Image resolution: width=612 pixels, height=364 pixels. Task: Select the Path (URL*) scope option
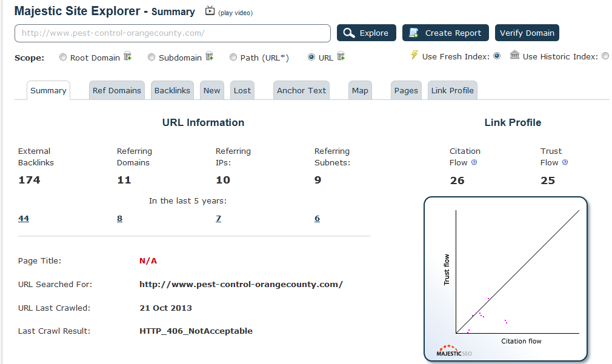[x=233, y=58]
